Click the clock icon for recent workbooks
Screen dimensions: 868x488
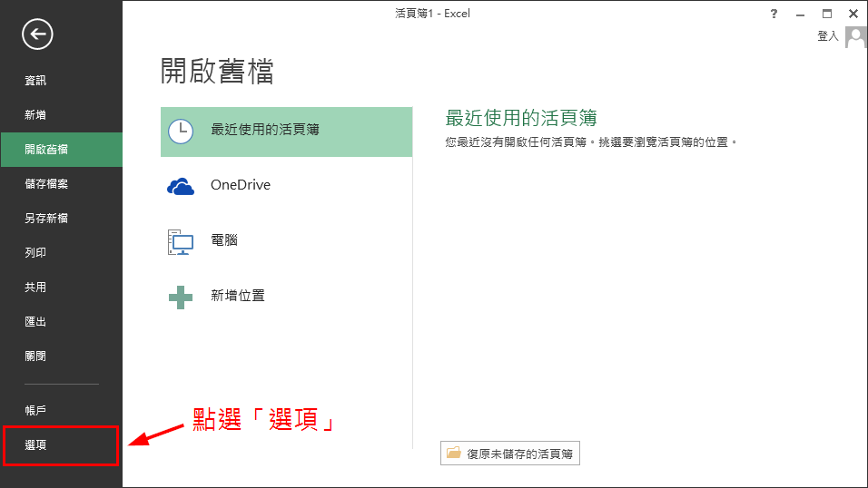tap(181, 131)
